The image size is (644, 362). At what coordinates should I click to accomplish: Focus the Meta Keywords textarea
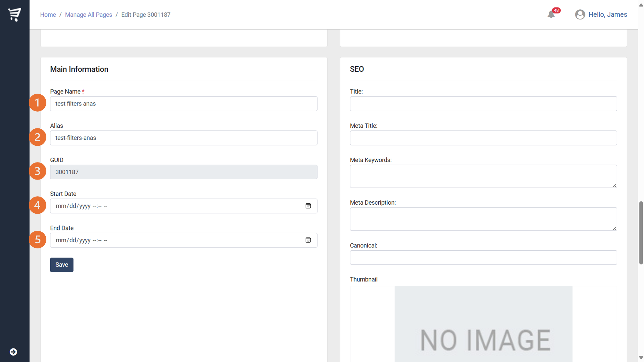pyautogui.click(x=483, y=176)
